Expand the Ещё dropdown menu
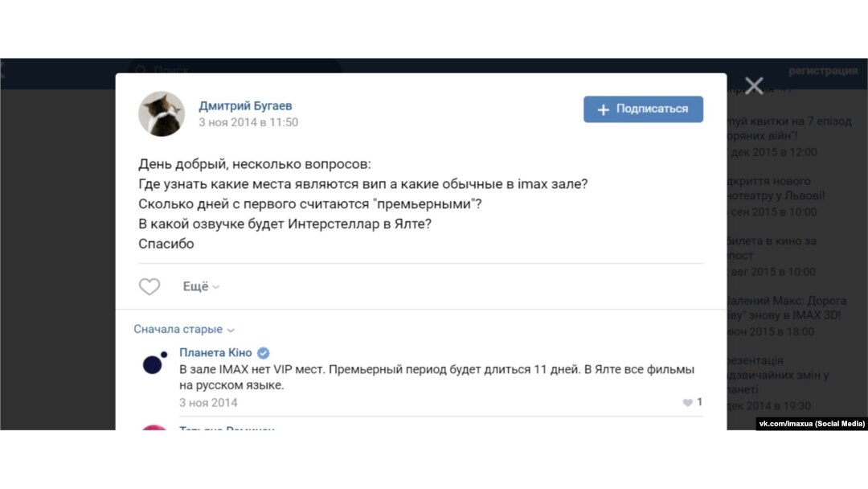Viewport: 868px width, 489px height. point(201,286)
